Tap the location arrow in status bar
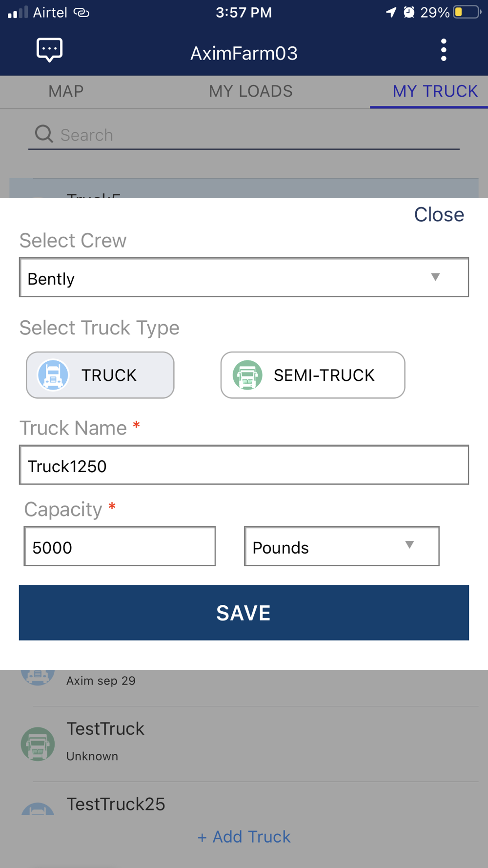Image resolution: width=488 pixels, height=868 pixels. pyautogui.click(x=391, y=12)
